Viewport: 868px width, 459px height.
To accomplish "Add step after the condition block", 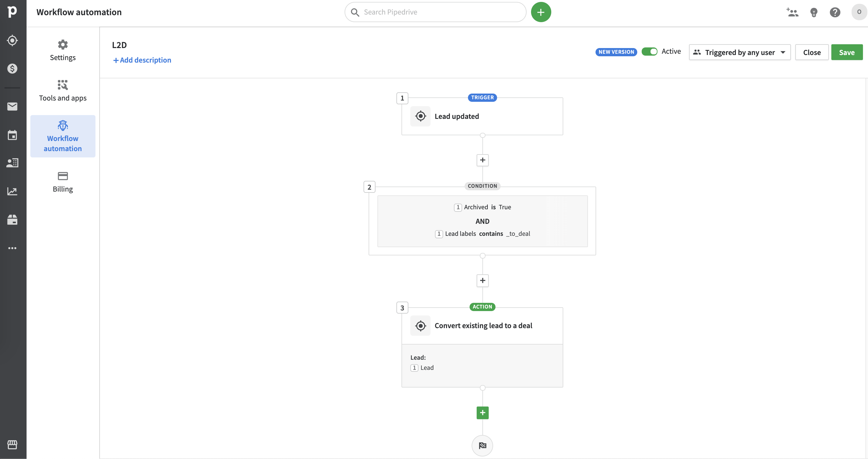I will pos(483,280).
